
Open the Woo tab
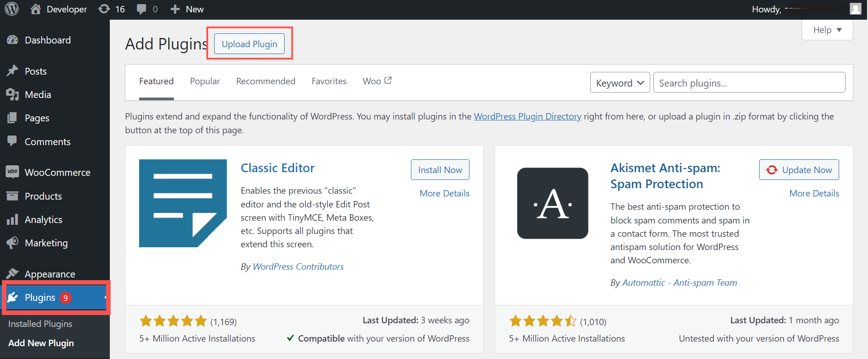pos(377,81)
